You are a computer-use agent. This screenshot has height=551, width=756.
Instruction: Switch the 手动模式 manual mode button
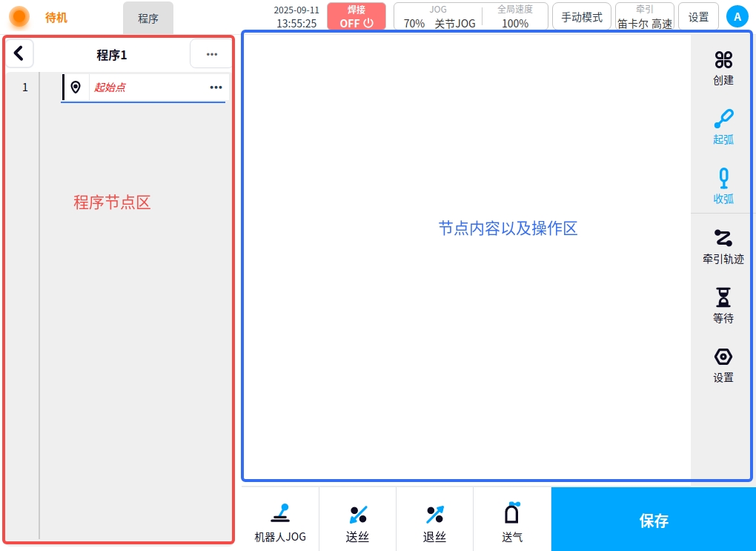point(582,16)
